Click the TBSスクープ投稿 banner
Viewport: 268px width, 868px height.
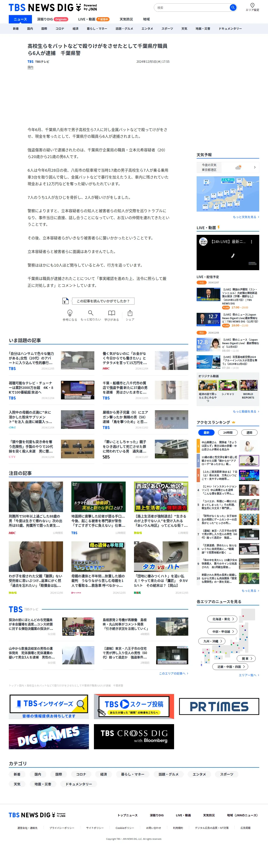point(134,707)
